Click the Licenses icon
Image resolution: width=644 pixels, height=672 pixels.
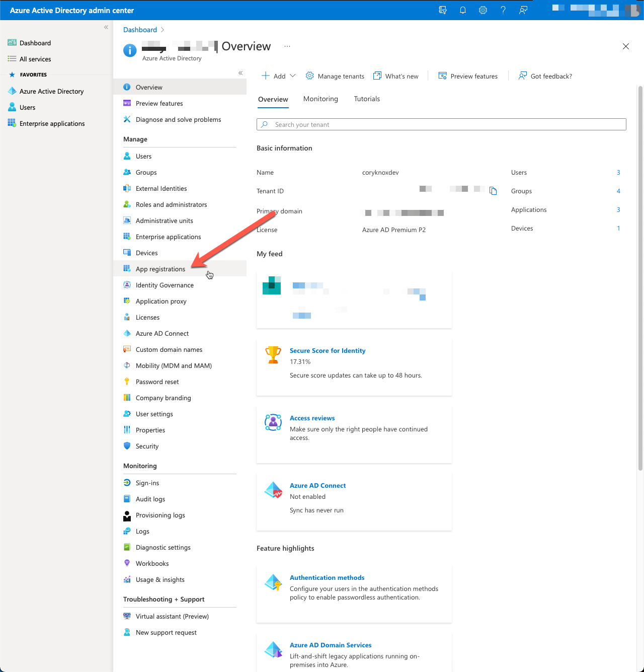tap(127, 317)
